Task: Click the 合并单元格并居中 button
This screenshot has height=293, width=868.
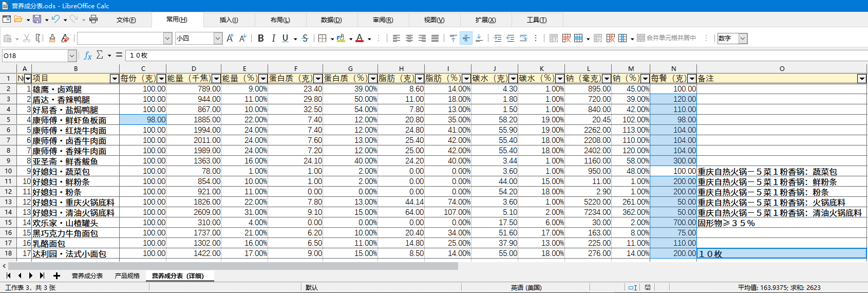Action: (x=667, y=38)
